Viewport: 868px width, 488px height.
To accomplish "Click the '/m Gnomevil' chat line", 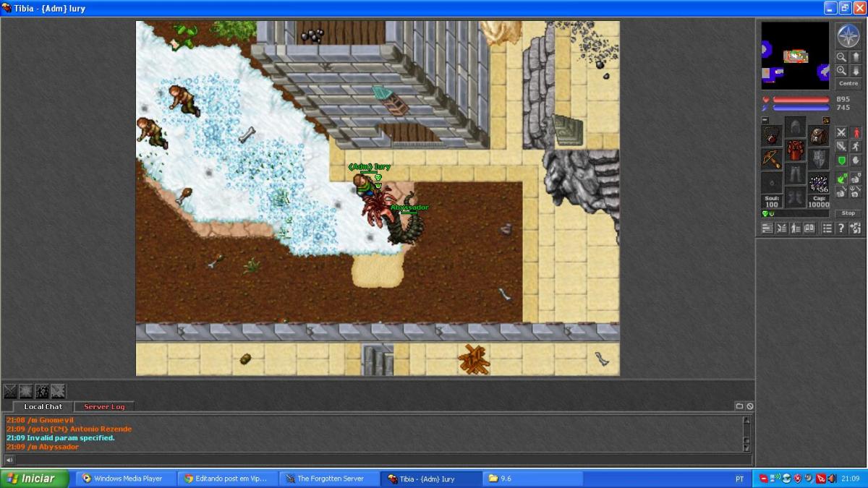I will [x=40, y=419].
